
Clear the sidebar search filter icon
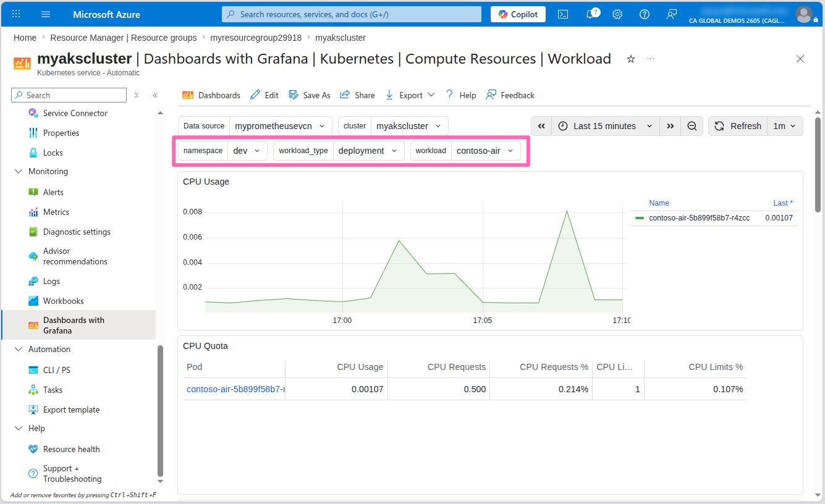[x=137, y=95]
